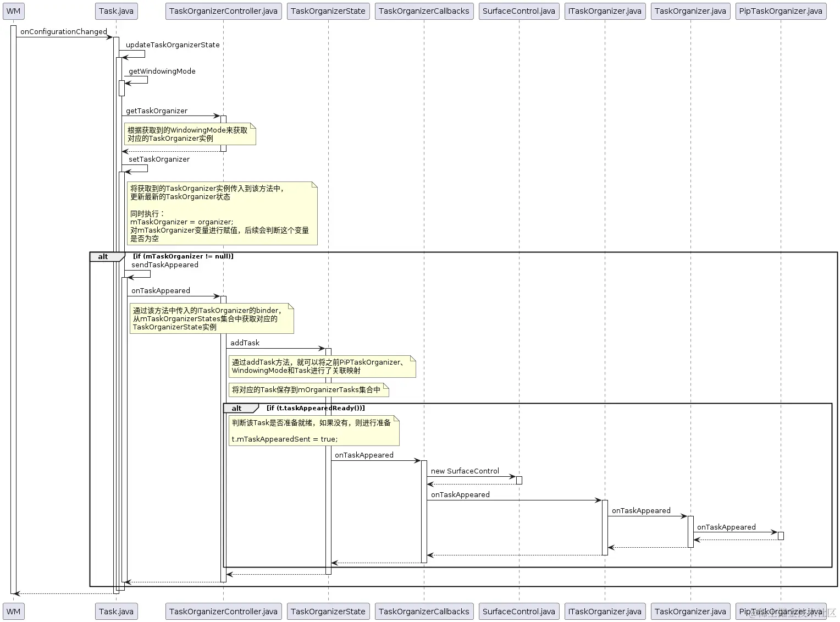Select the Task.java participant box in the header
Viewport: 840px width, 622px height.
click(x=116, y=11)
